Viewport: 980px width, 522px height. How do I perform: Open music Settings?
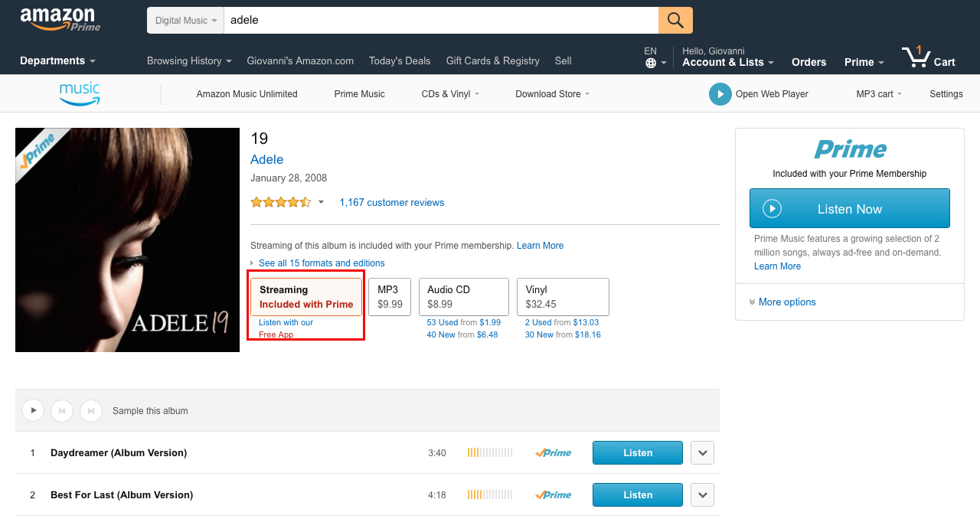(x=946, y=94)
